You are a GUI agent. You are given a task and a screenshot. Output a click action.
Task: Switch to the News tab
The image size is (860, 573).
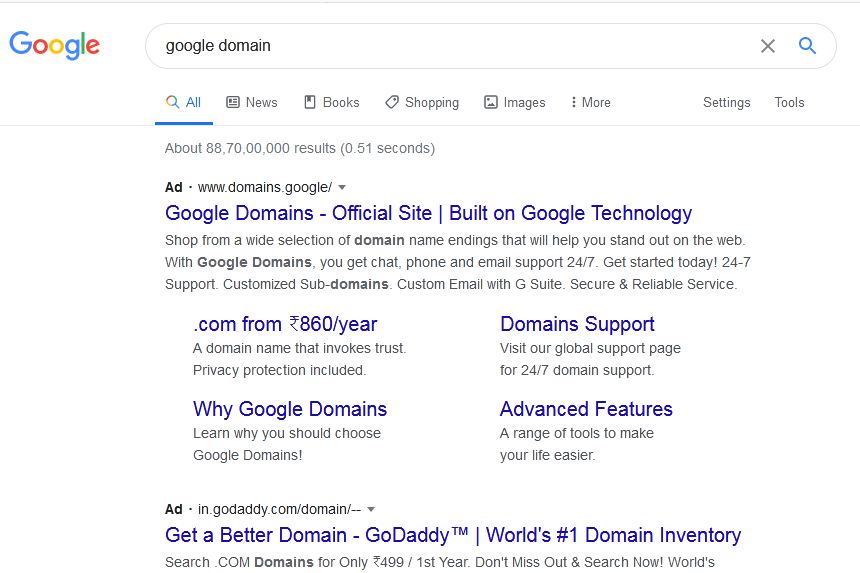pos(252,103)
